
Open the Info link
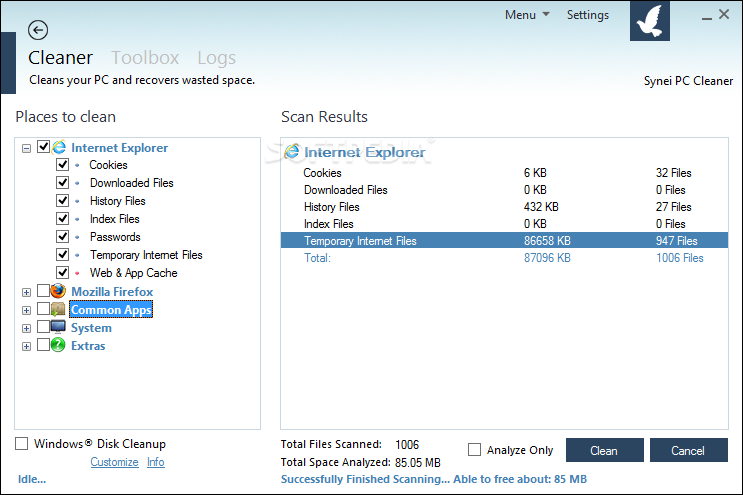pos(155,462)
